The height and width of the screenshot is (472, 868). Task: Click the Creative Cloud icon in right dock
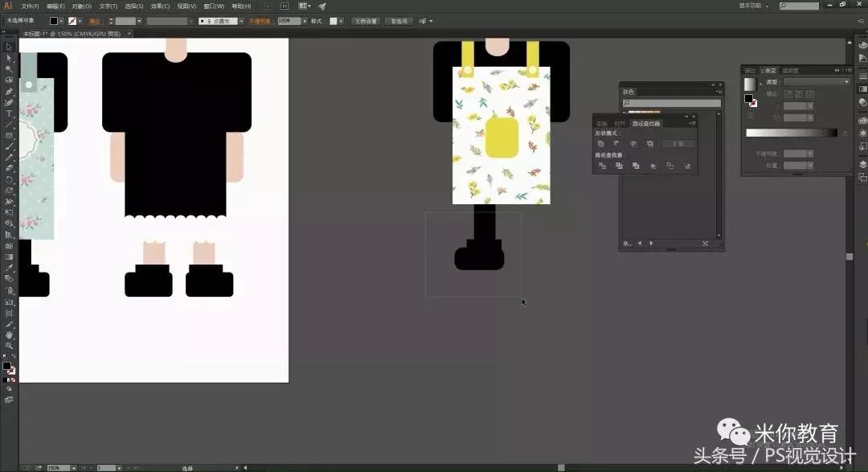click(x=862, y=120)
